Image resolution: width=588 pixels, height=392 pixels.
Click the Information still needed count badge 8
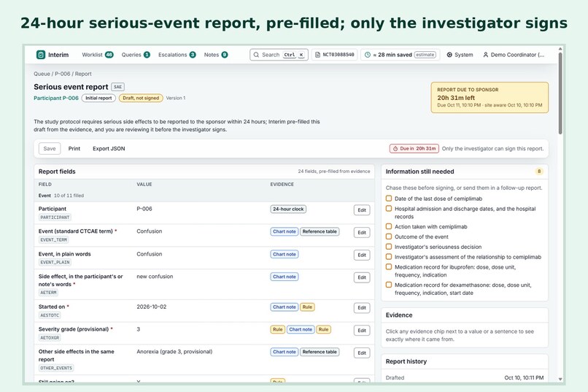coord(539,172)
